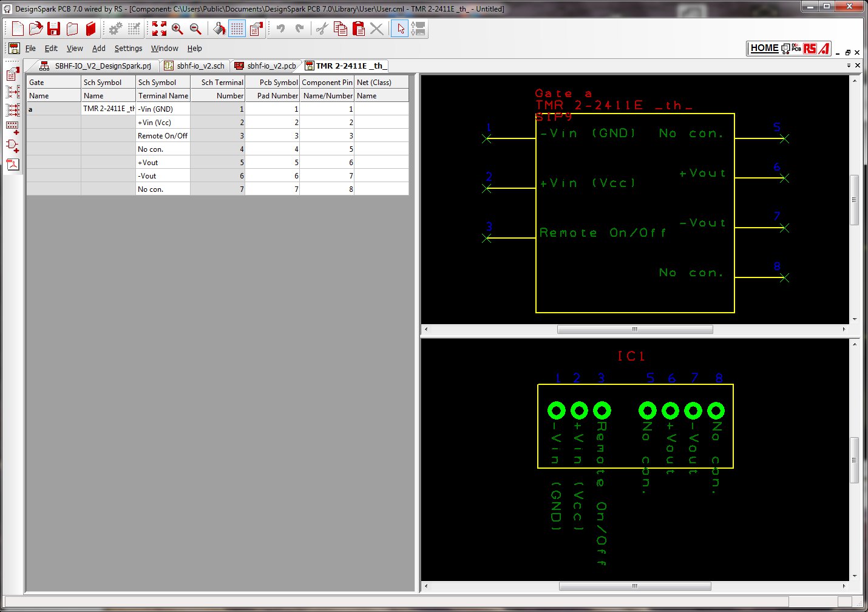Click Properties icon in left sidebar
The width and height of the screenshot is (868, 612).
[x=13, y=74]
